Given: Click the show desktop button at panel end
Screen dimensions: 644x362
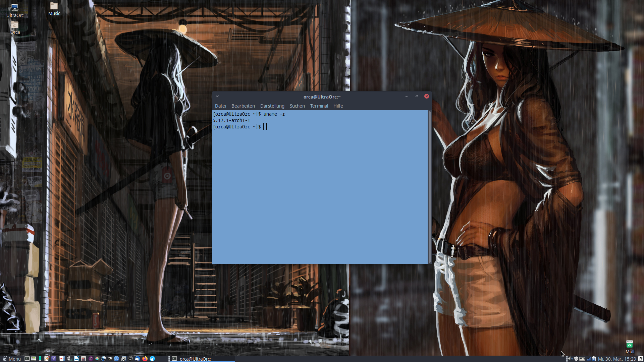Looking at the screenshot, I should coord(640,359).
